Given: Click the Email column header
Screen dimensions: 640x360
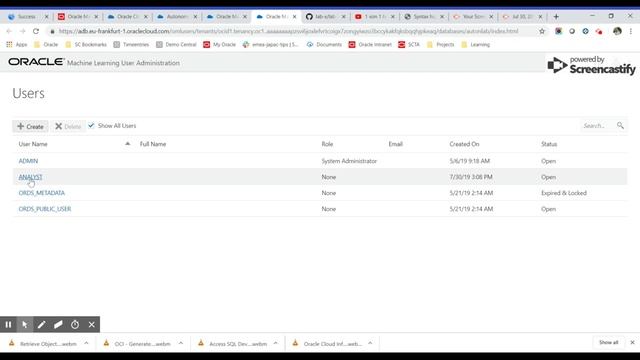Looking at the screenshot, I should point(396,144).
